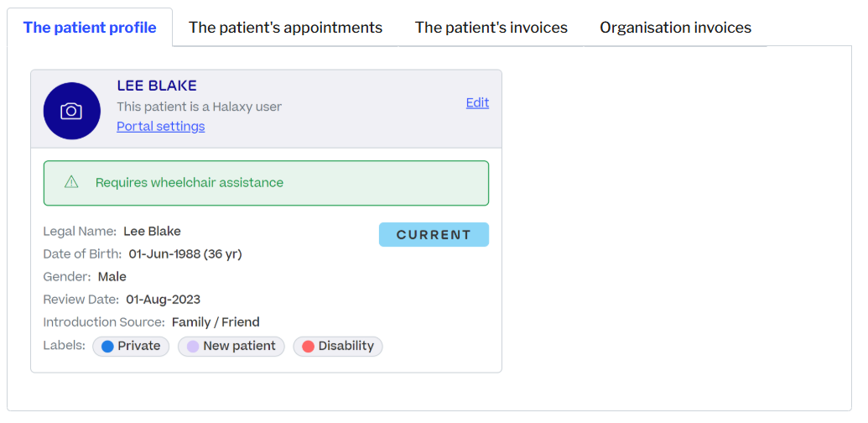This screenshot has height=423, width=868.
Task: Click the LEE BLAKE patient name heading
Action: [157, 86]
